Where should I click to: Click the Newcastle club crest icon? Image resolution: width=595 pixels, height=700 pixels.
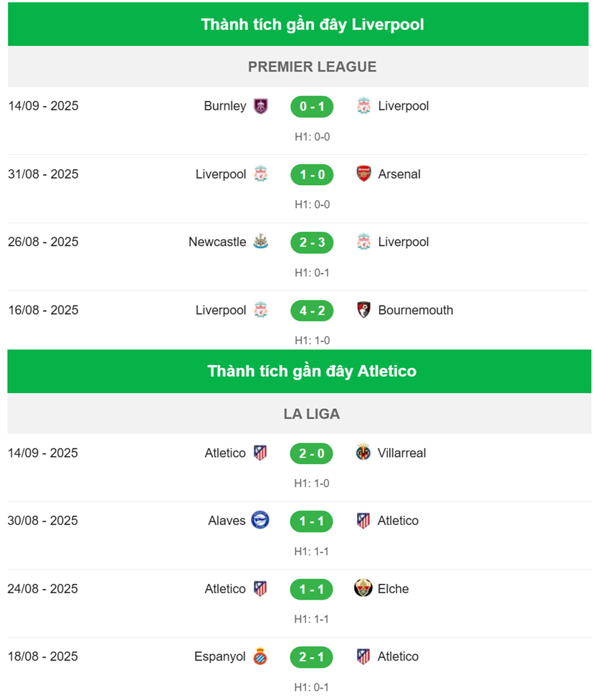(261, 242)
